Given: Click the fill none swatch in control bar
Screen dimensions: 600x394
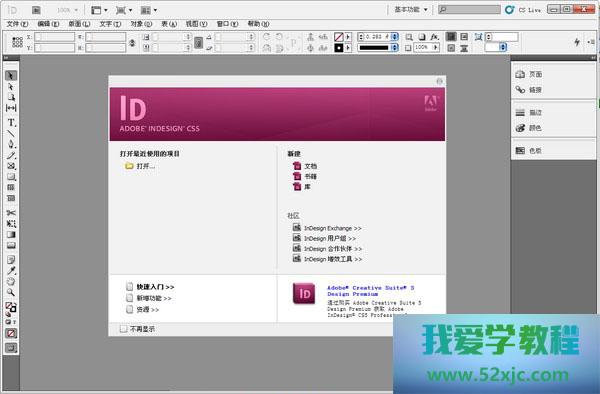Looking at the screenshot, I should click(339, 37).
